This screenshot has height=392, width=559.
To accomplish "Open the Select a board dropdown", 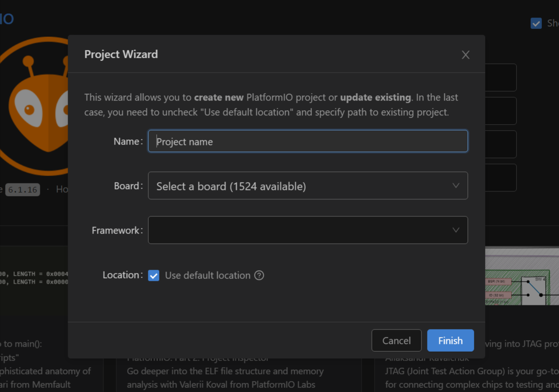I will point(308,186).
